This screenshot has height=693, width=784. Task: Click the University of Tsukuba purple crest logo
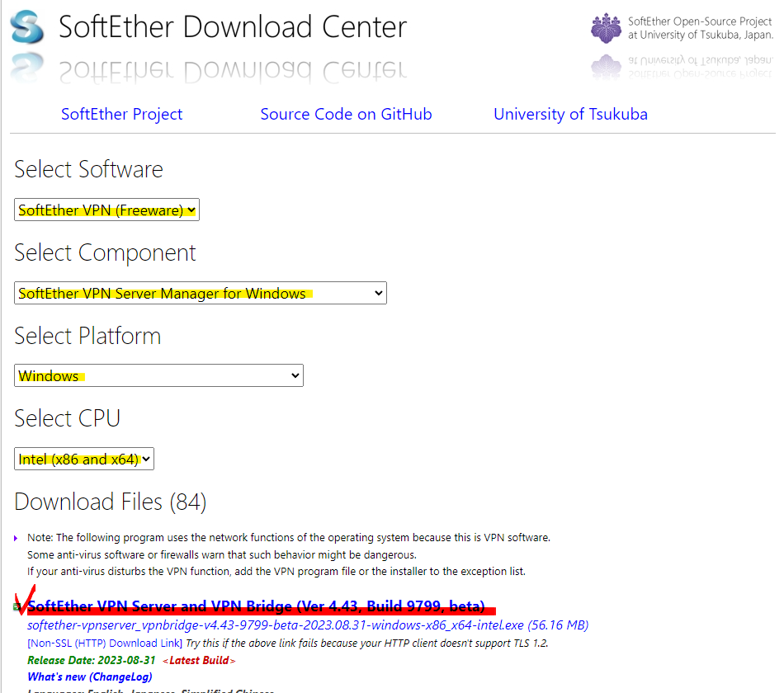(606, 28)
